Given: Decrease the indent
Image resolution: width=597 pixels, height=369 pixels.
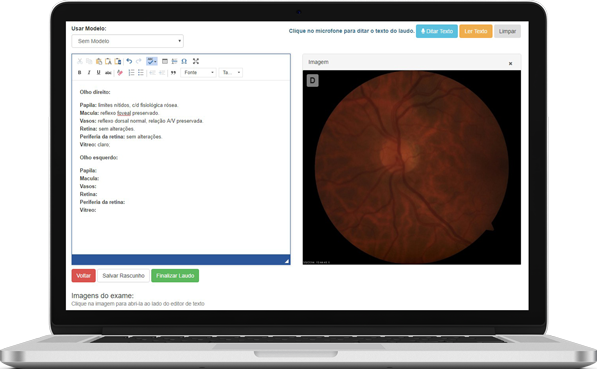Looking at the screenshot, I should 153,73.
